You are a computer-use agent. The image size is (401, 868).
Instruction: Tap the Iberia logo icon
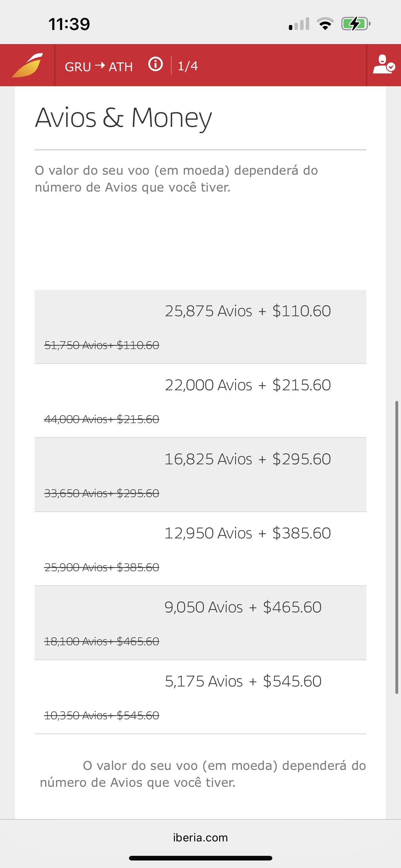(x=27, y=65)
